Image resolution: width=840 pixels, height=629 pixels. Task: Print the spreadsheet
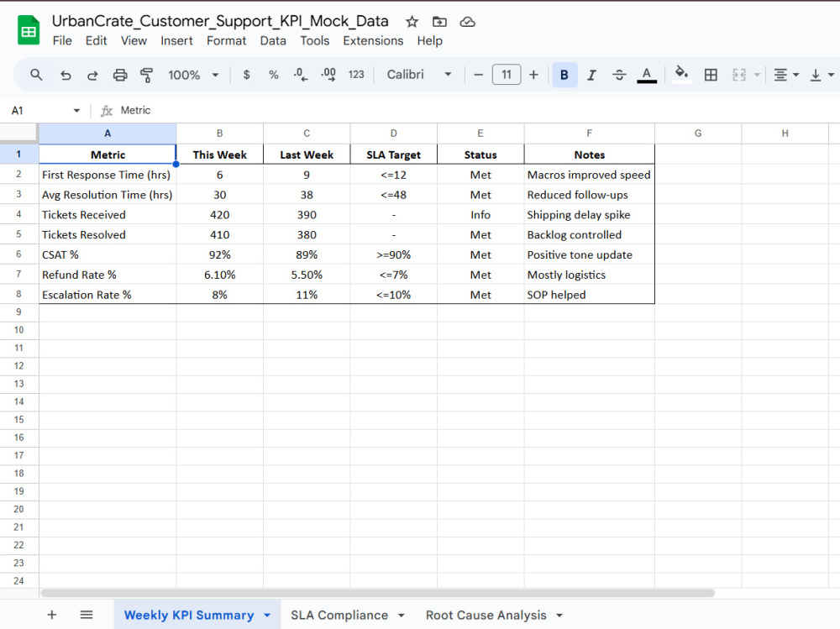coord(120,75)
